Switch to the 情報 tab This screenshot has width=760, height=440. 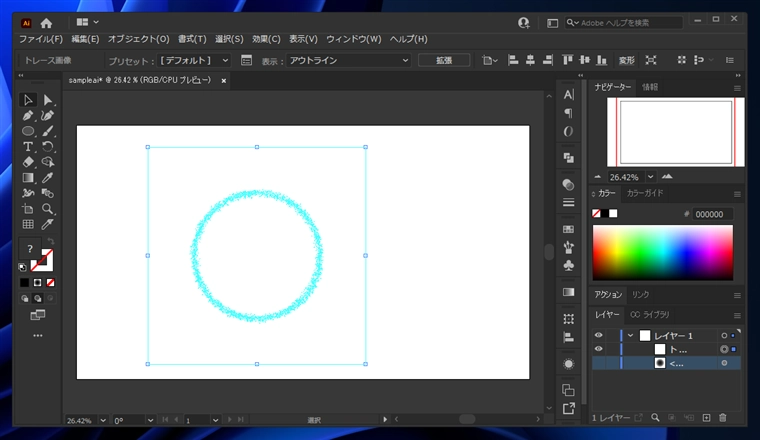point(650,87)
